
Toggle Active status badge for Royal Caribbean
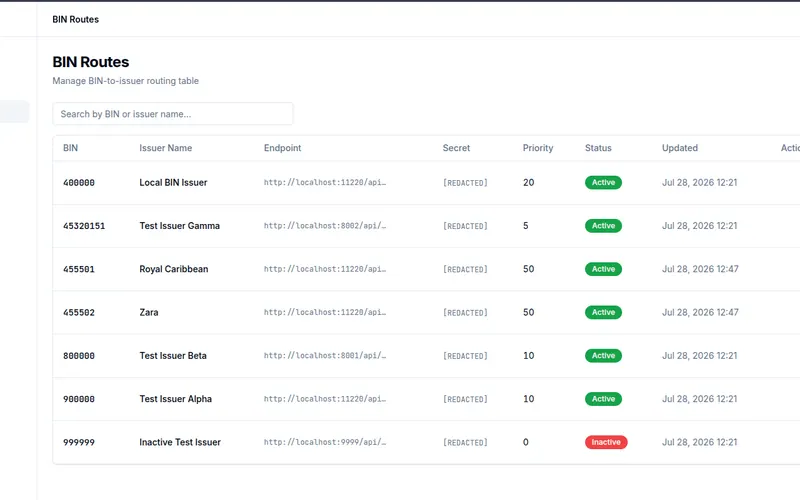tap(603, 269)
